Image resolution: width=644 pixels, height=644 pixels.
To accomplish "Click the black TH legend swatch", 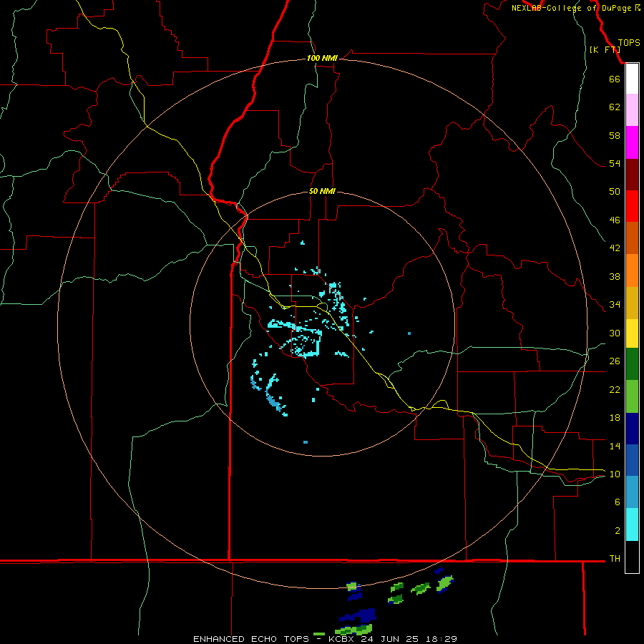I will pos(632,557).
